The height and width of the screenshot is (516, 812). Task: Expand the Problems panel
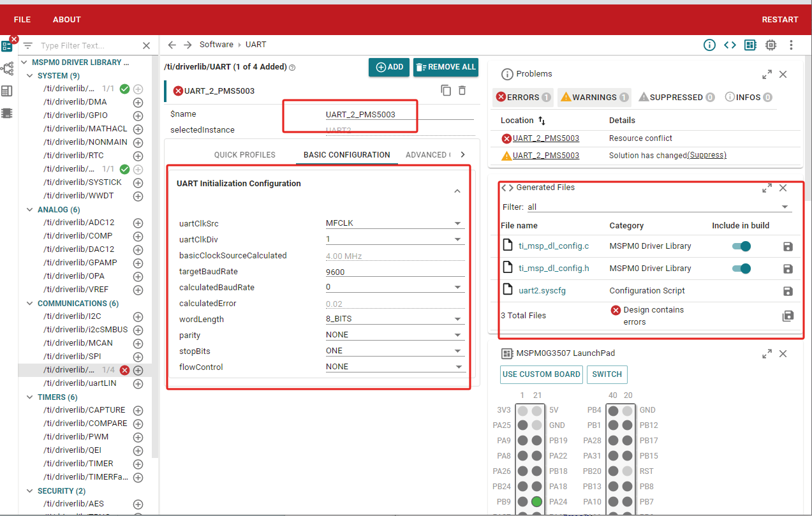(767, 74)
